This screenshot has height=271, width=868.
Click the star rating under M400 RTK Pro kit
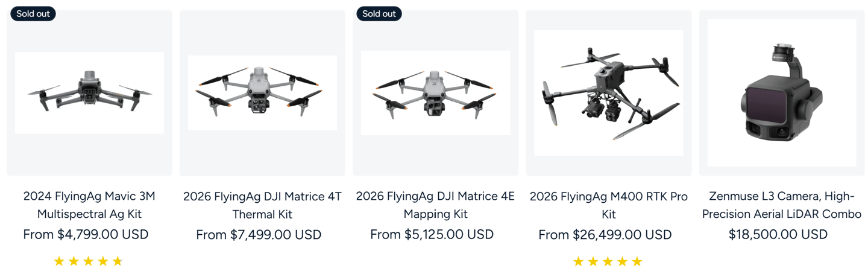[x=608, y=261]
